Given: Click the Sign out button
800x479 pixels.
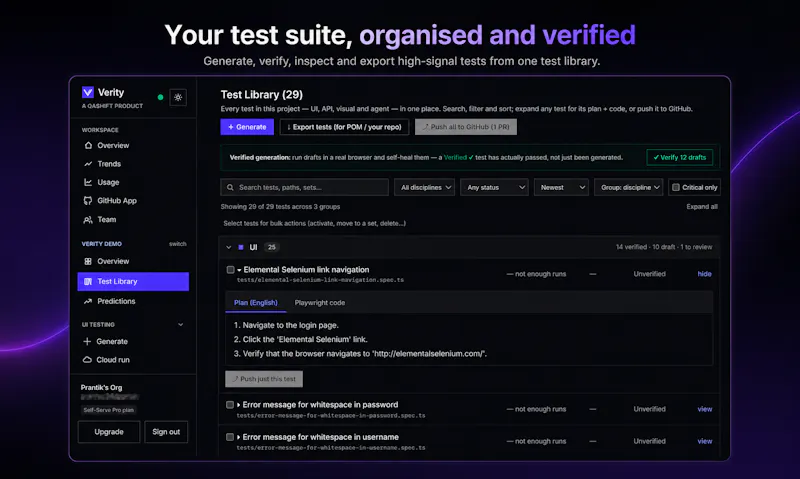Looking at the screenshot, I should click(x=166, y=432).
